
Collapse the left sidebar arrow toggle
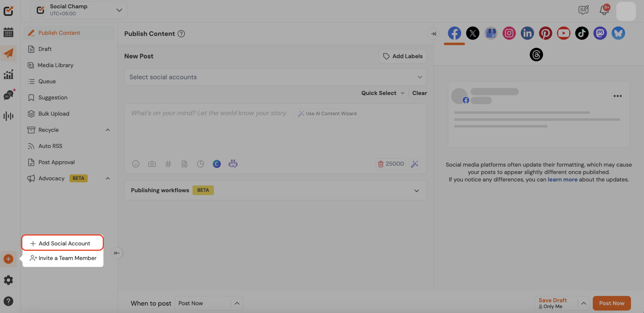(117, 253)
